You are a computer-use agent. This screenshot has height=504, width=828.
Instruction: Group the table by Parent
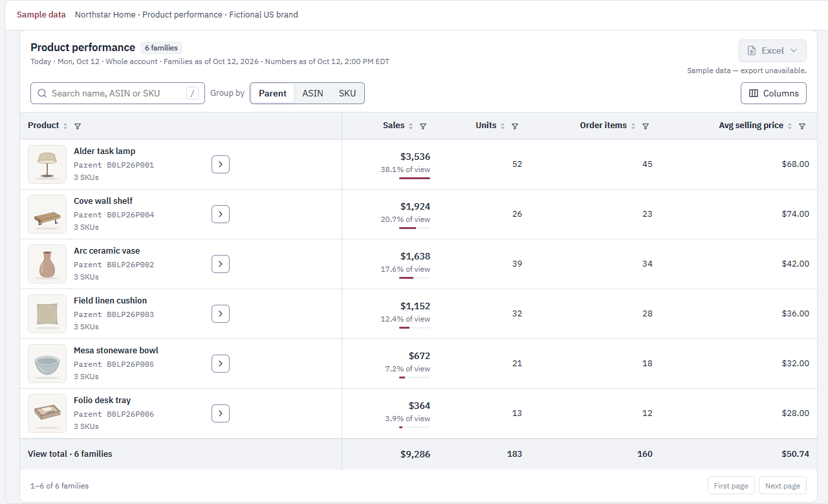click(x=272, y=93)
